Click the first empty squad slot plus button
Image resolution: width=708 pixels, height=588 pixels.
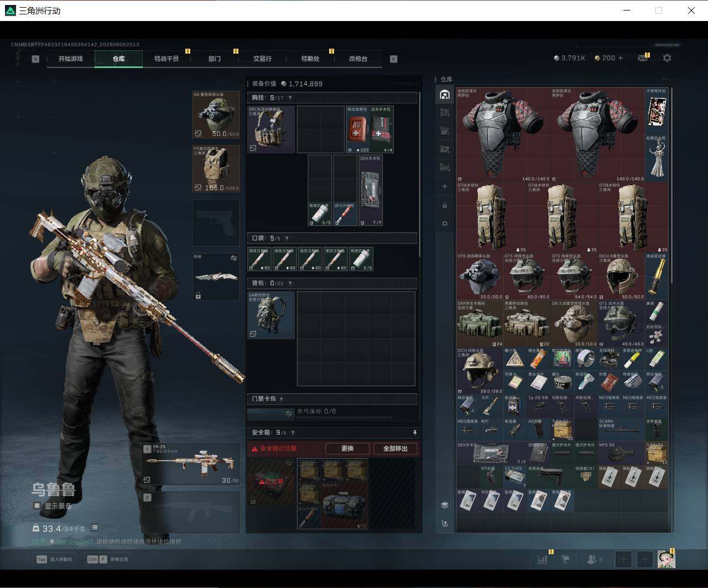point(623,559)
